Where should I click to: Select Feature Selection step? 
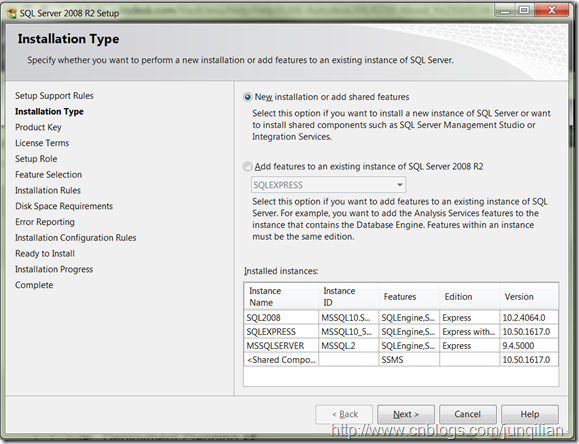(48, 175)
